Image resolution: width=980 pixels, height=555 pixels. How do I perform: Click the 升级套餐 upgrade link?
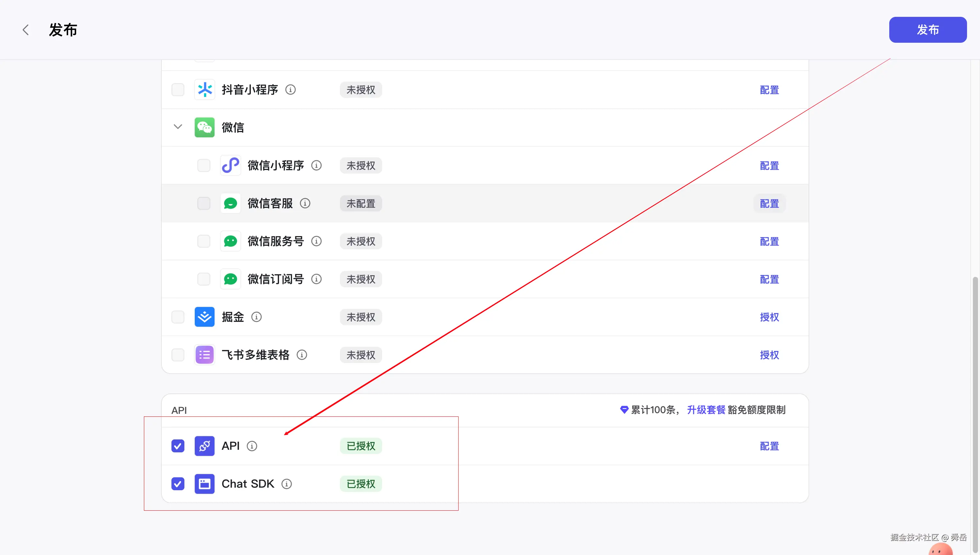706,410
